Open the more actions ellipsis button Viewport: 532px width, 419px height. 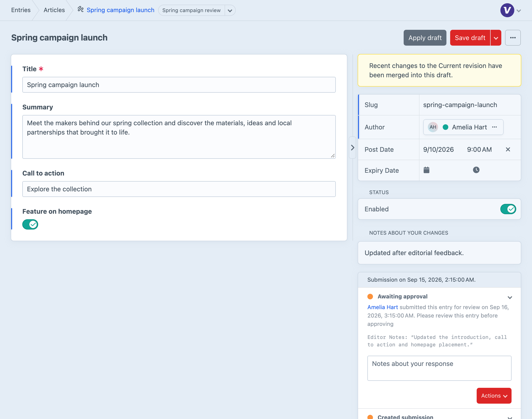tap(513, 38)
